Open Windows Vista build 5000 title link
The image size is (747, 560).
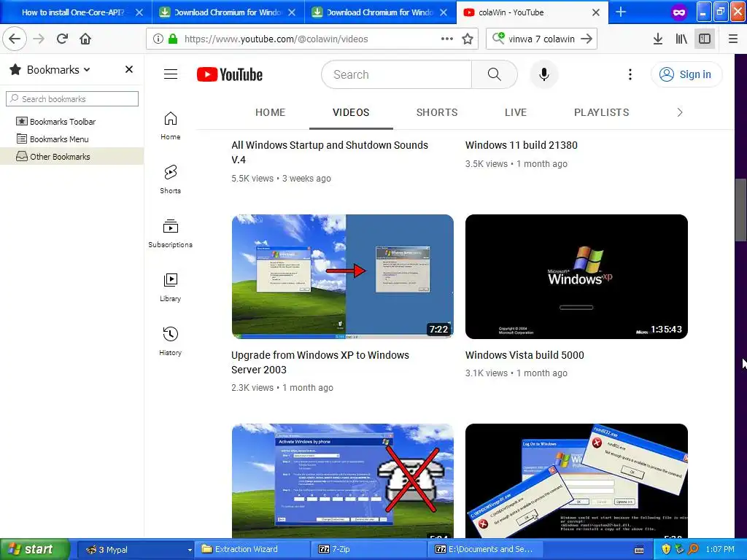525,355
